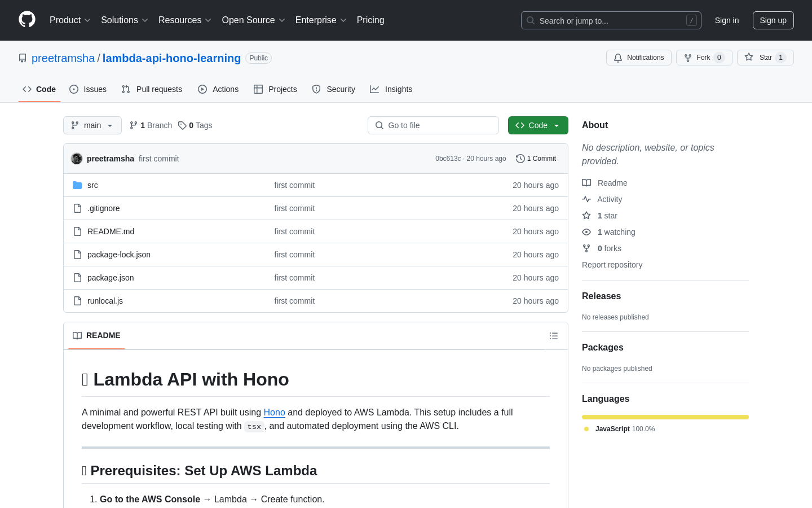This screenshot has height=508, width=812.
Task: Click the .gitignore file icon
Action: (x=77, y=208)
